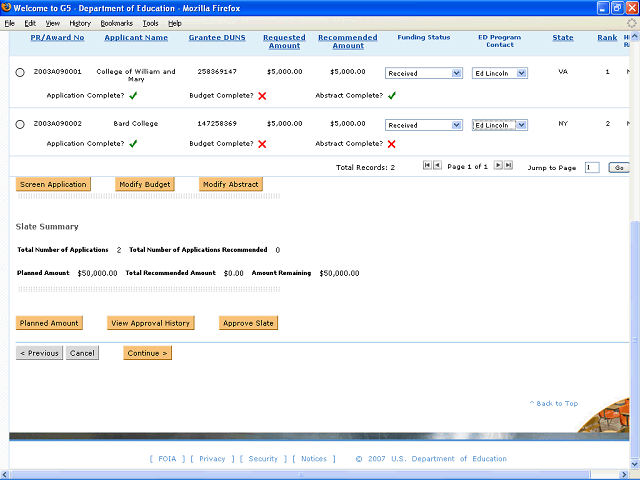Click the DUNS value 147258369

tap(217, 124)
